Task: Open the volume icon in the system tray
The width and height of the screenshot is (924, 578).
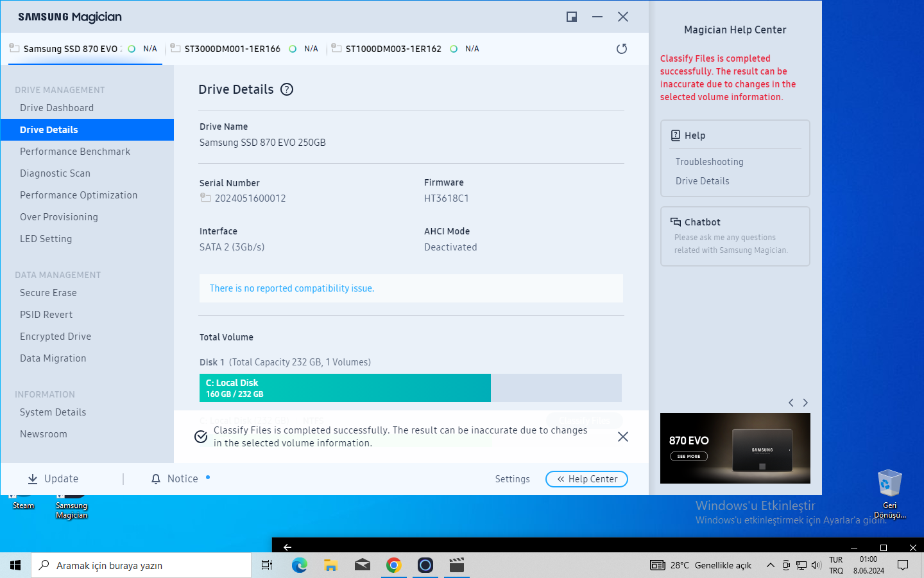Action: tap(816, 565)
